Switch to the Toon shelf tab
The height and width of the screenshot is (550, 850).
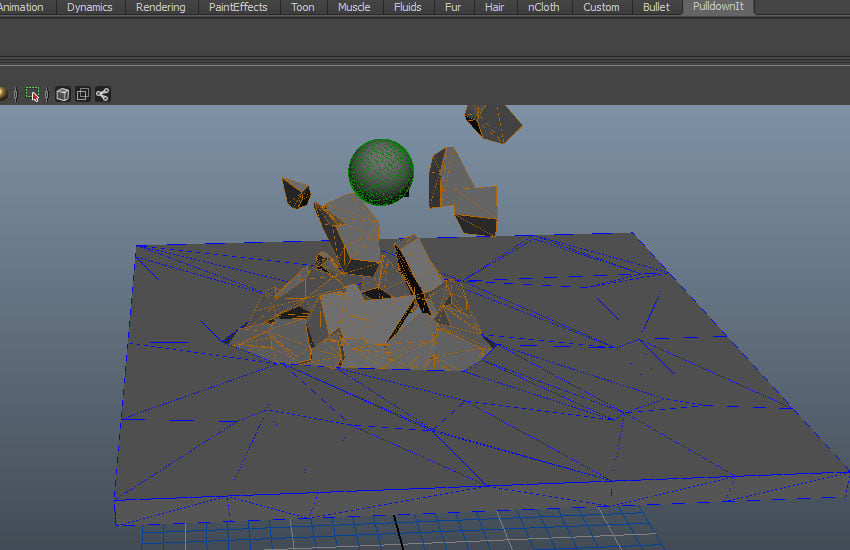(x=302, y=7)
